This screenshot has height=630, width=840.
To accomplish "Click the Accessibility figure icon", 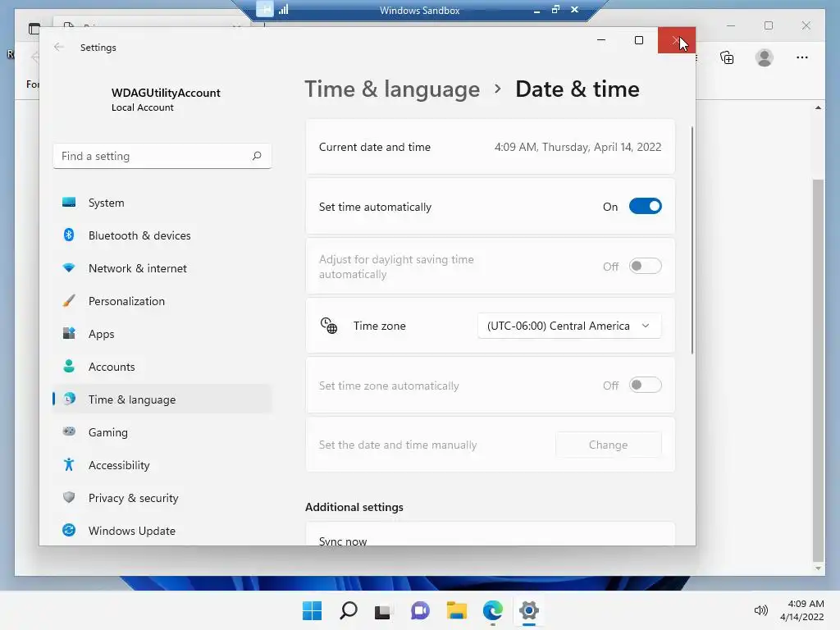I will pos(69,464).
